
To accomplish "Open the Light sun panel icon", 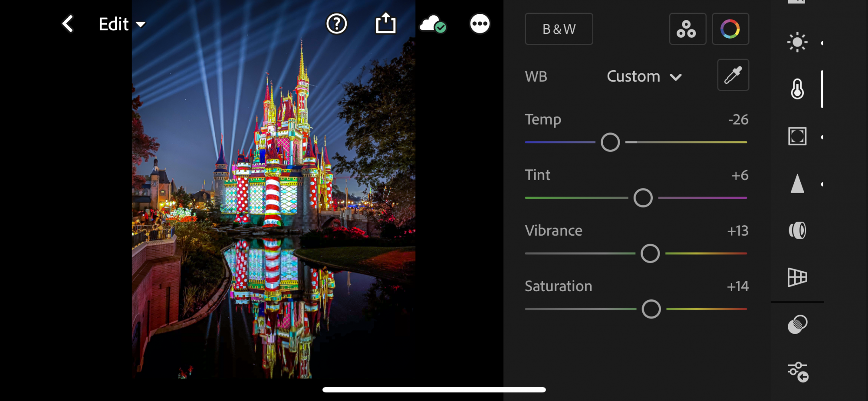I will tap(797, 43).
